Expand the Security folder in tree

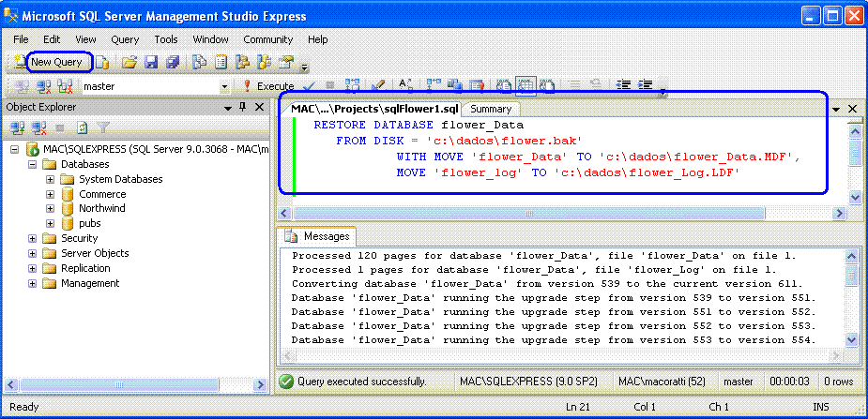click(33, 238)
